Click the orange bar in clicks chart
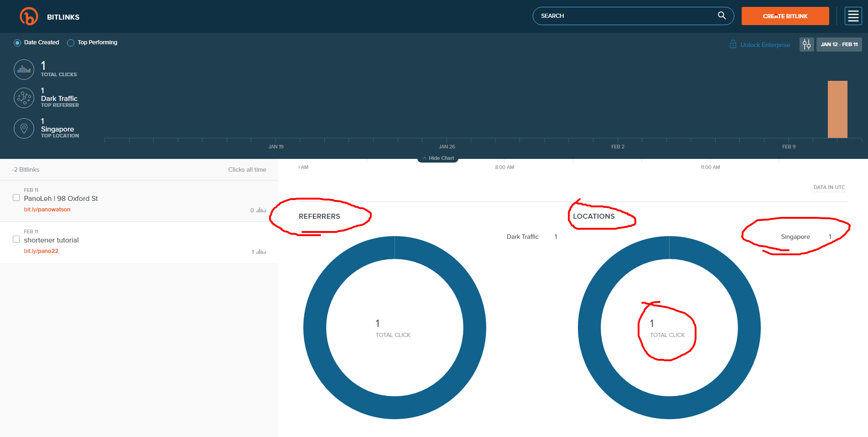Screen dimensions: 868x437 (837, 109)
